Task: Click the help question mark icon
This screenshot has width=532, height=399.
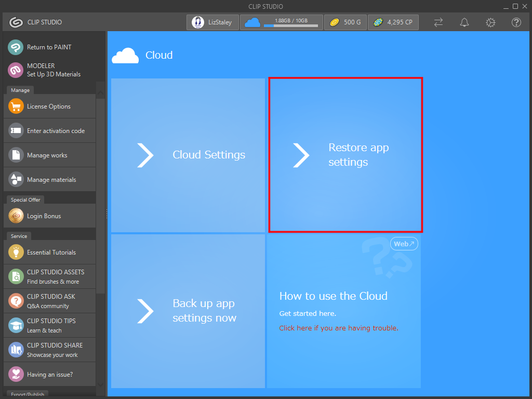Action: click(516, 22)
